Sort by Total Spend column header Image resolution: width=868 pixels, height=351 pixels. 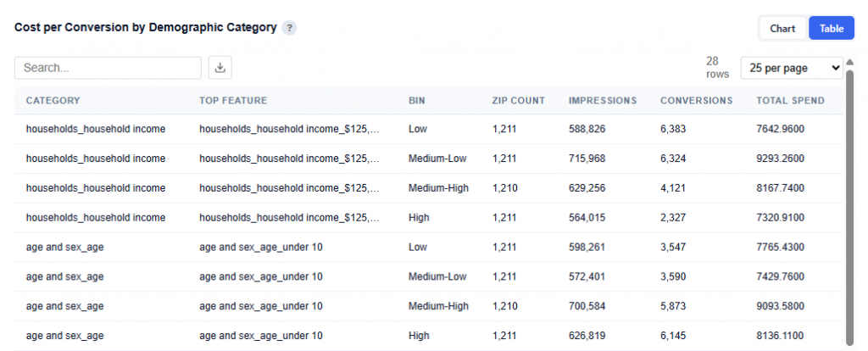[790, 100]
